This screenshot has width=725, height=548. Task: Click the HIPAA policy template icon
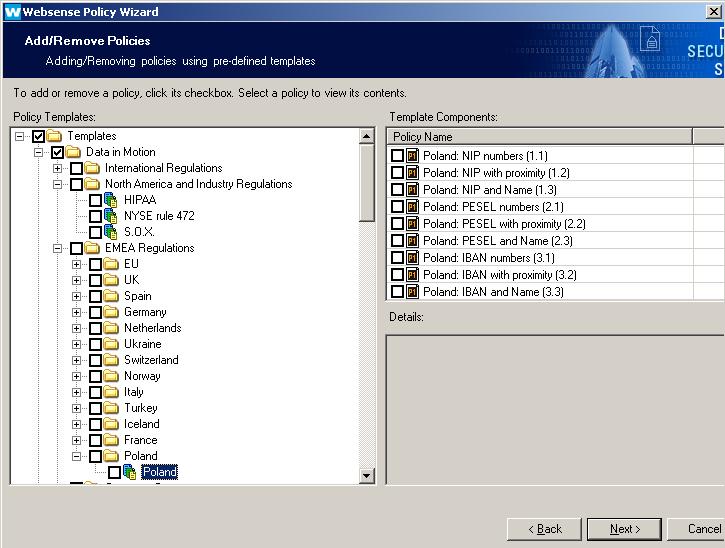tap(111, 200)
